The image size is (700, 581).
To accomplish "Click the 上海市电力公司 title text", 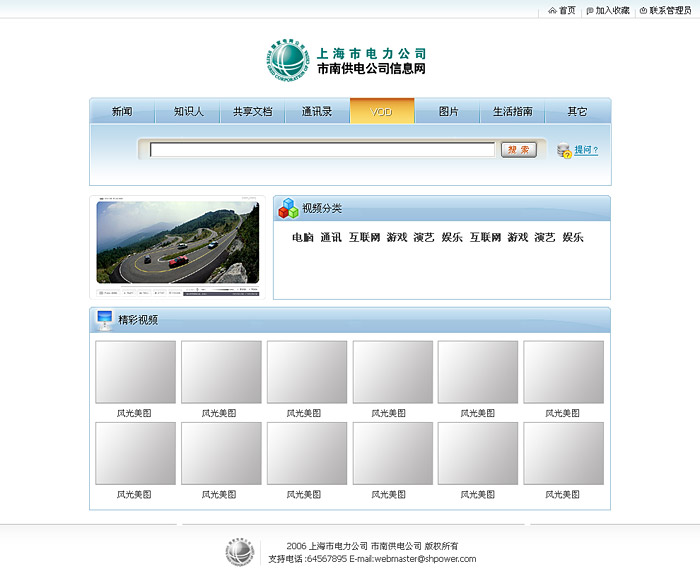I will point(371,54).
